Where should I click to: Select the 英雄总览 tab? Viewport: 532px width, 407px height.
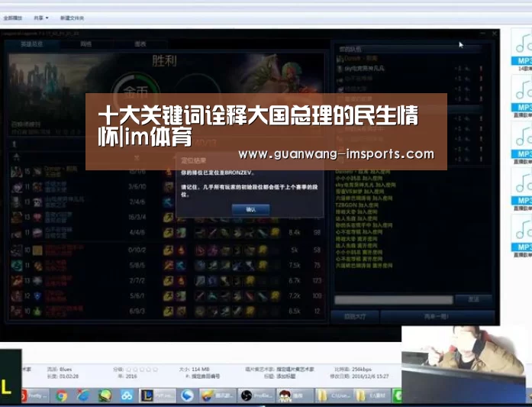(x=32, y=44)
